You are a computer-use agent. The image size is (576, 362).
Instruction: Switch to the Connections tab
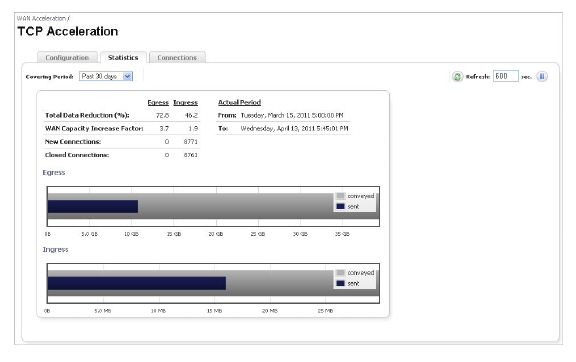click(177, 57)
